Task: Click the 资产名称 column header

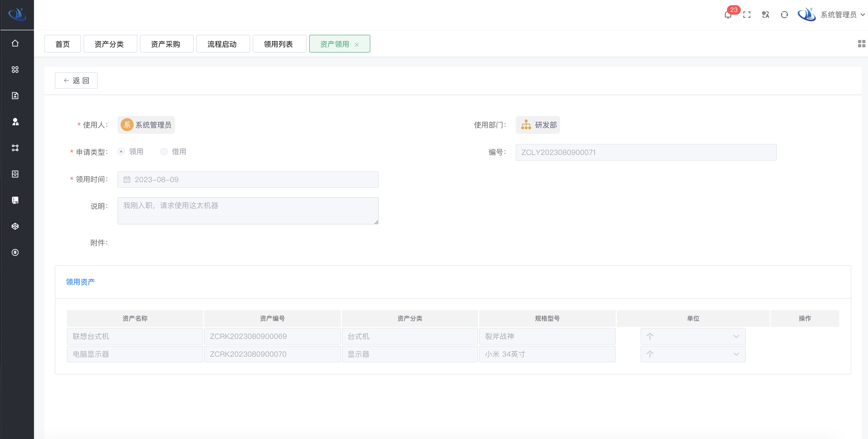Action: 135,318
